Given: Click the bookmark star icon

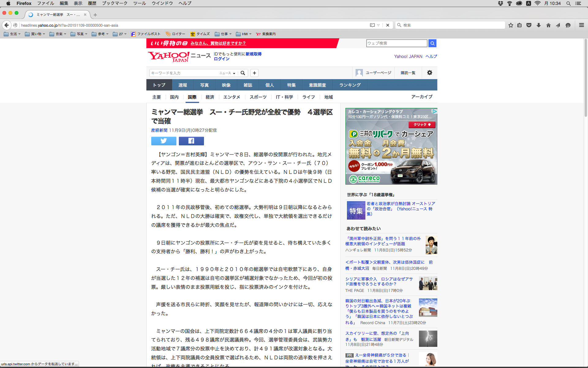Looking at the screenshot, I should (x=511, y=25).
